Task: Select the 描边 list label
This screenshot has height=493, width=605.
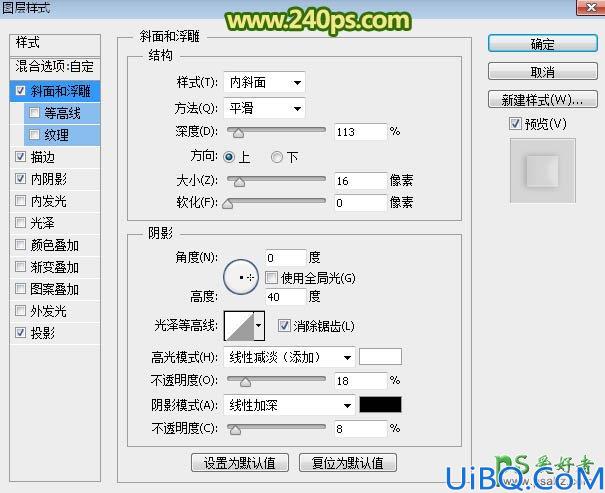Action: (42, 157)
